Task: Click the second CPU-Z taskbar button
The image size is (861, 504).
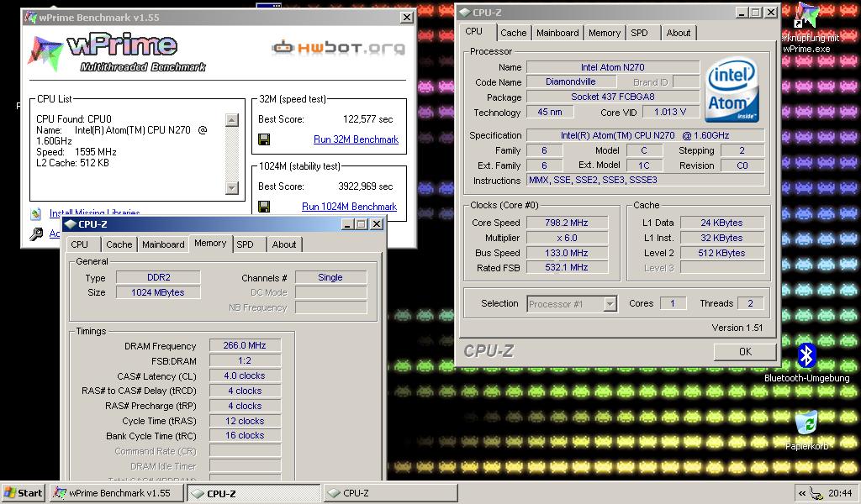Action: point(390,493)
